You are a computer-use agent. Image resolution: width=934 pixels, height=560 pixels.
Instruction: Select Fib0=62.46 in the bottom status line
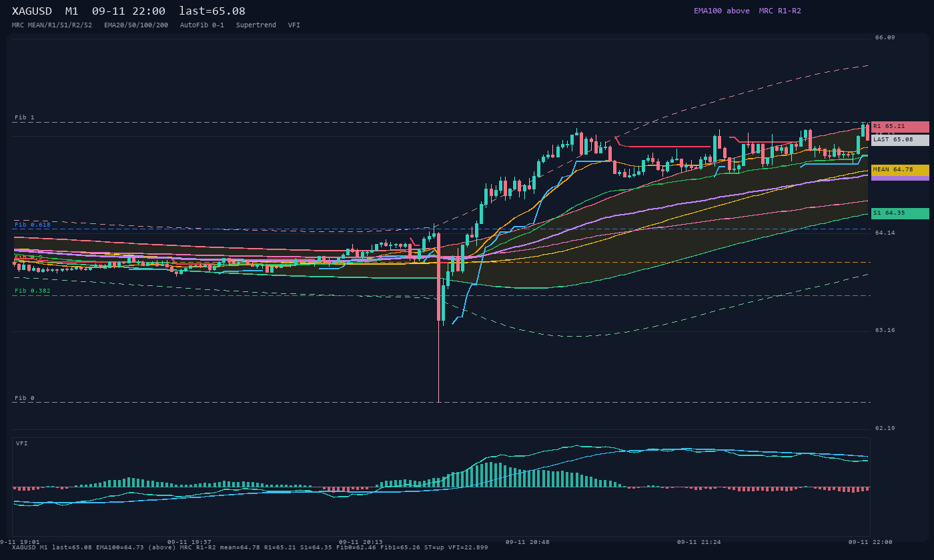coord(356,547)
